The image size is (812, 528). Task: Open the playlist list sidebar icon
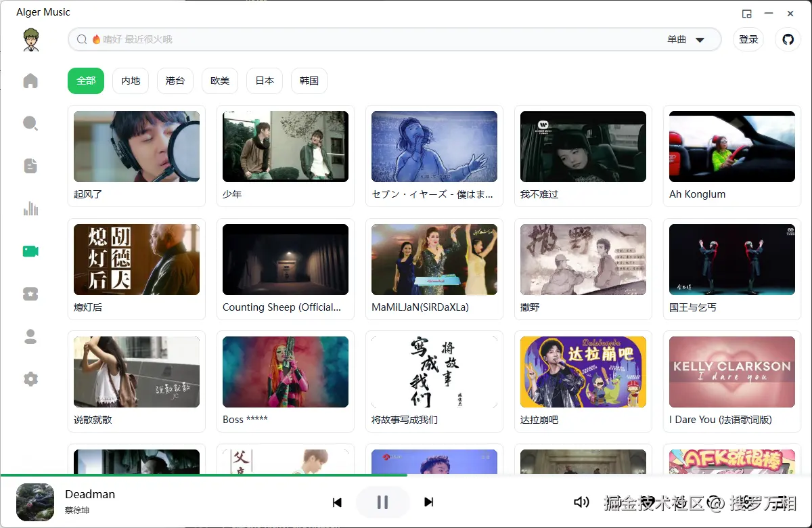pos(30,166)
